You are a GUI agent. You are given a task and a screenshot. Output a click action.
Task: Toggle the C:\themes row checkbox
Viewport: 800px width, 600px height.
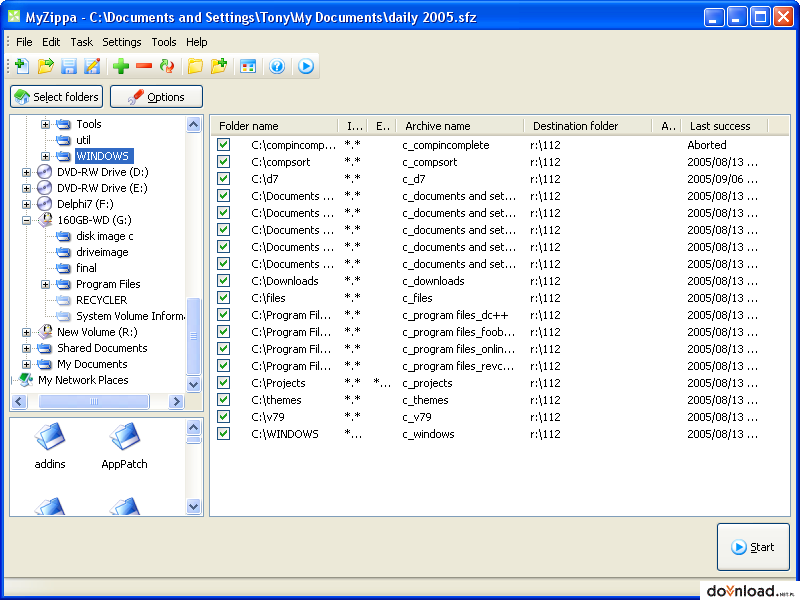tap(223, 399)
